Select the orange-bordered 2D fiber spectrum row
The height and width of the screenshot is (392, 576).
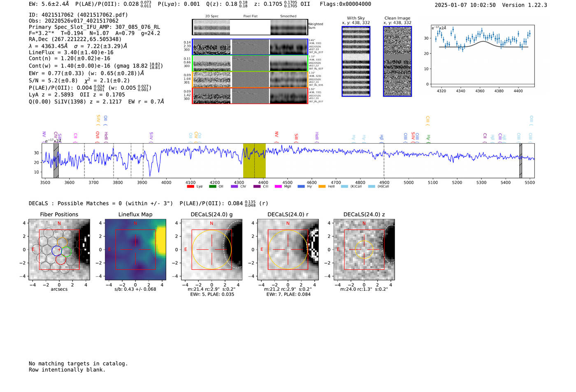coord(250,79)
